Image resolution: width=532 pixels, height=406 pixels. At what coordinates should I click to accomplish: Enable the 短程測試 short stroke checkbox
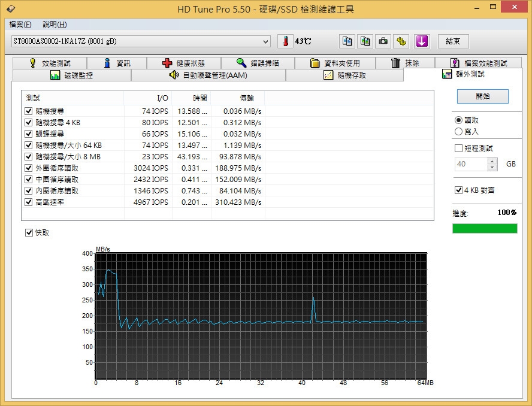(458, 149)
